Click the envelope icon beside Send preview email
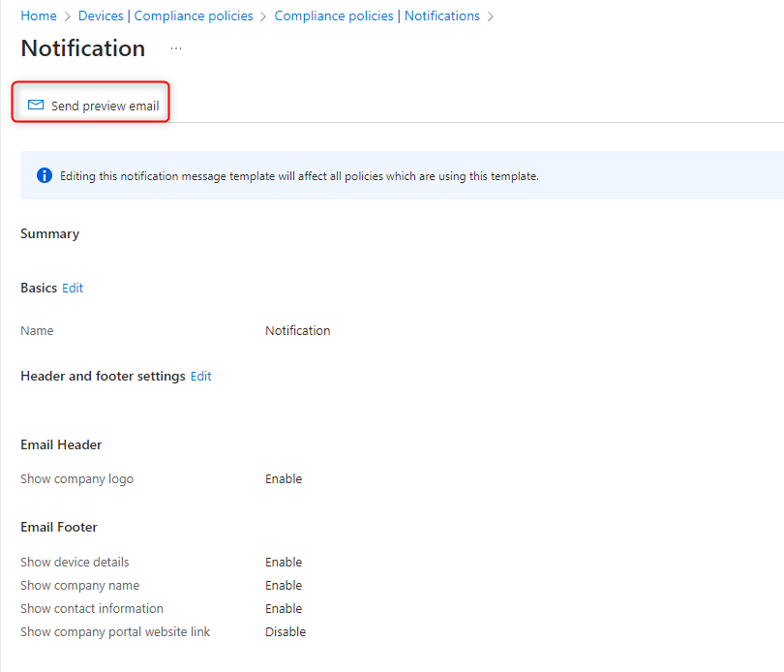Image resolution: width=784 pixels, height=672 pixels. coord(36,105)
